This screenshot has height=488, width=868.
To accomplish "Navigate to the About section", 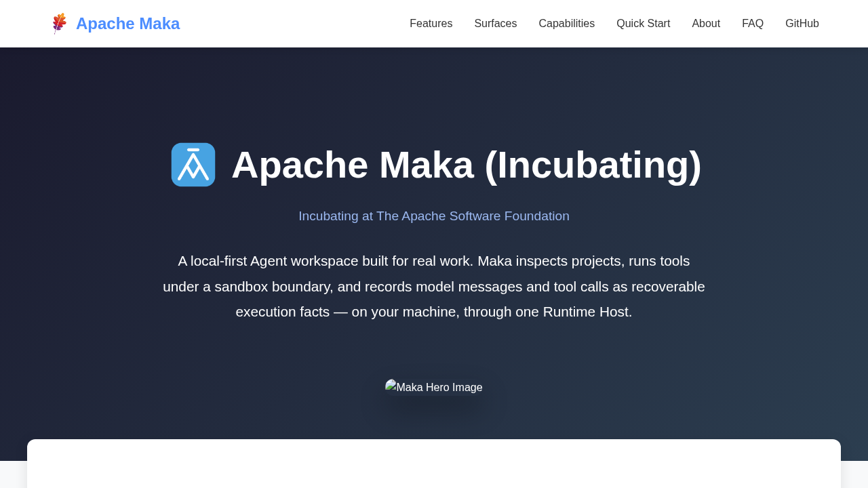I will (706, 24).
